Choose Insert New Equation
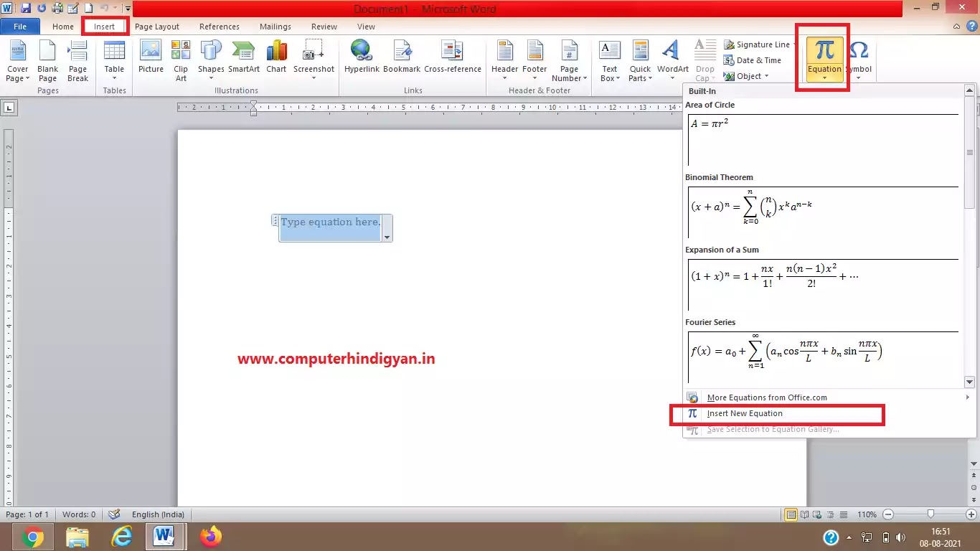980x551 pixels. click(829, 413)
